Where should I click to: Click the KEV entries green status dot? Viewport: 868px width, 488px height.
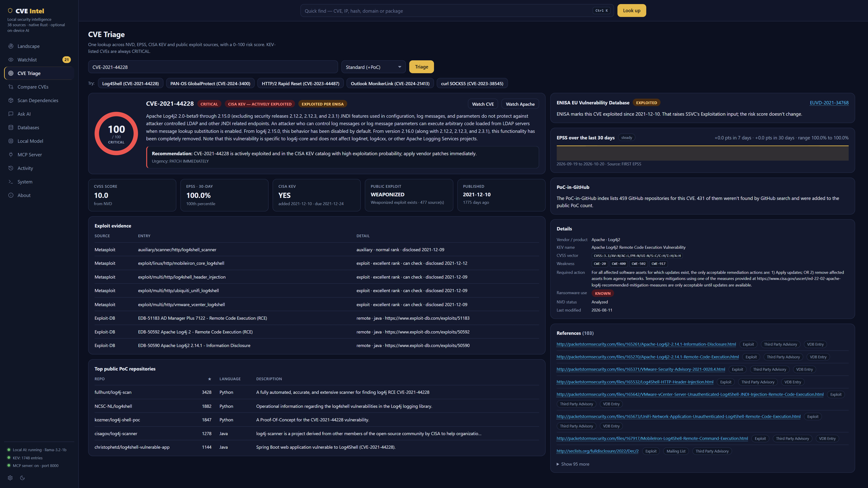tap(9, 458)
